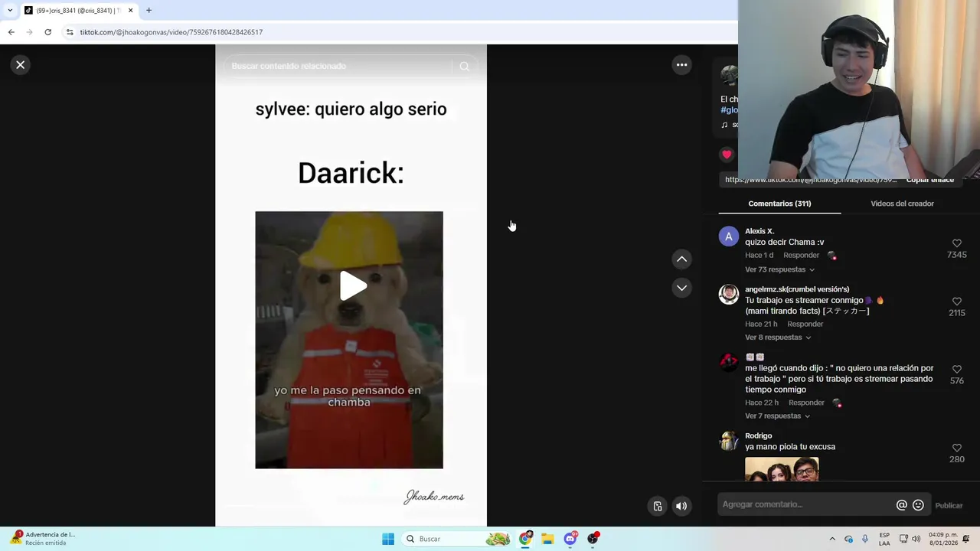980x551 pixels.
Task: Switch to Videos del creador tab
Action: click(x=902, y=204)
